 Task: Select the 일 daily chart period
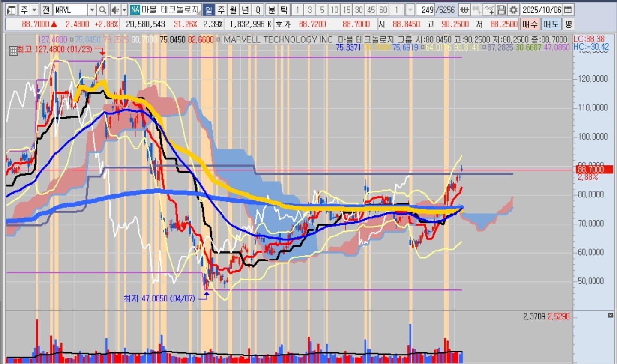coord(208,10)
